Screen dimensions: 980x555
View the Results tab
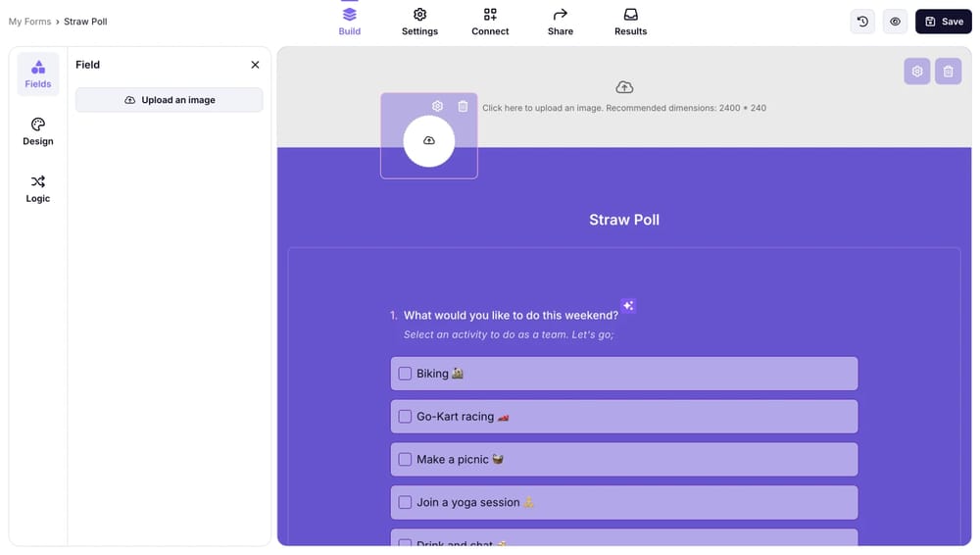coord(630,22)
